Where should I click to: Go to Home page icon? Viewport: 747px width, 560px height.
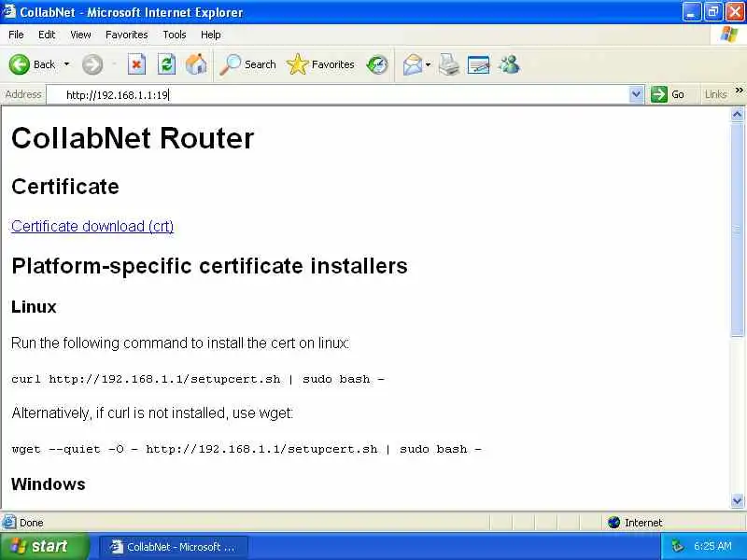pyautogui.click(x=196, y=64)
